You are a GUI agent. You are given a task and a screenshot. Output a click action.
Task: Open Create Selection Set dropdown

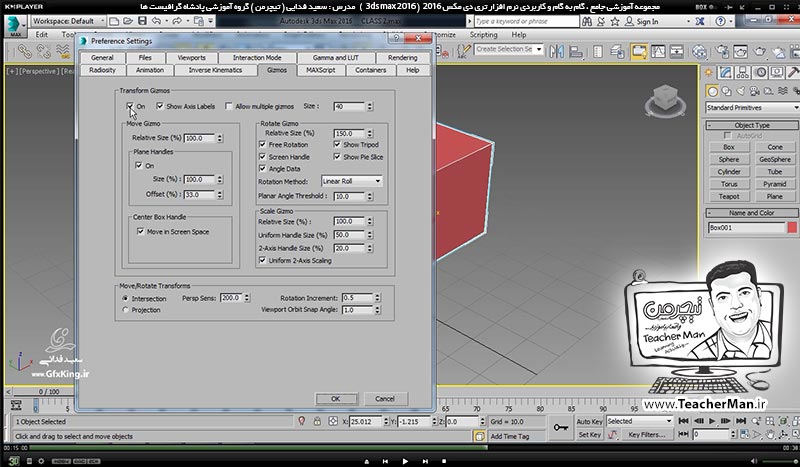[509, 50]
